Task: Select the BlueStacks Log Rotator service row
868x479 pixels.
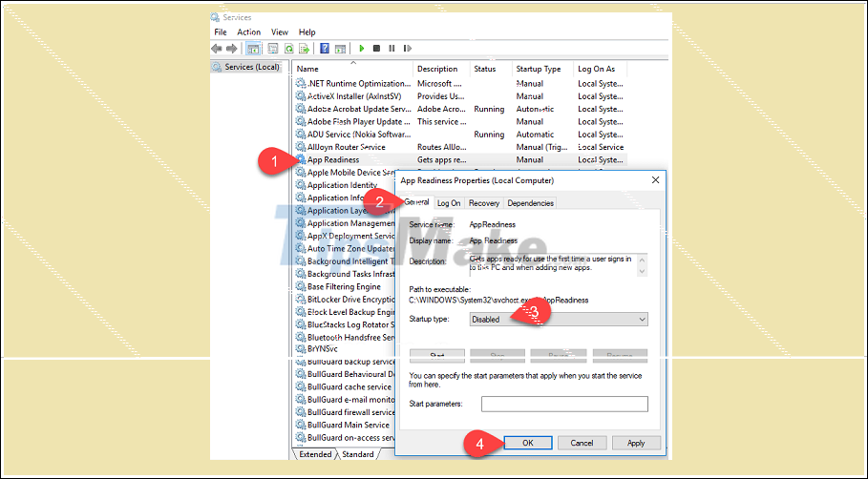Action: pyautogui.click(x=344, y=324)
